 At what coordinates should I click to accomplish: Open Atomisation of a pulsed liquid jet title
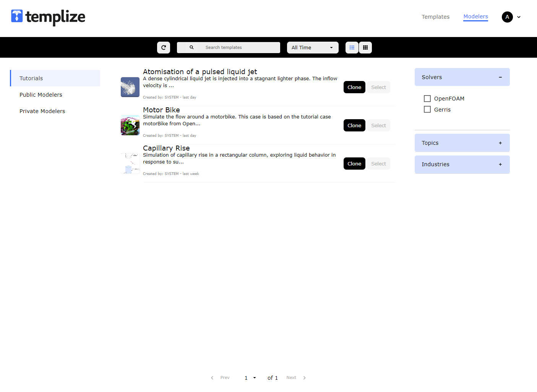tap(200, 71)
